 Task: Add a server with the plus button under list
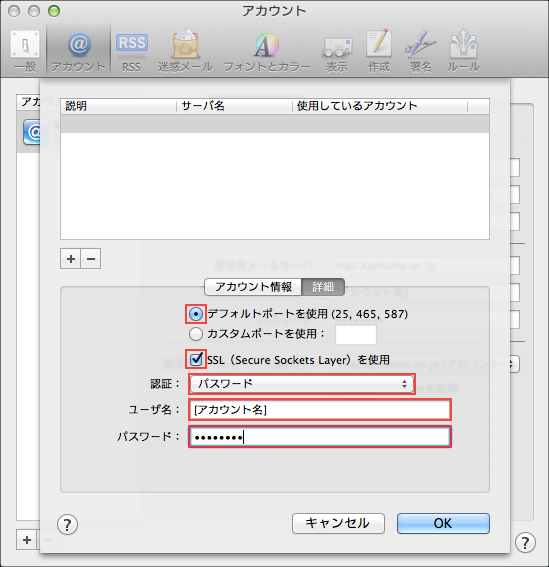[x=71, y=259]
